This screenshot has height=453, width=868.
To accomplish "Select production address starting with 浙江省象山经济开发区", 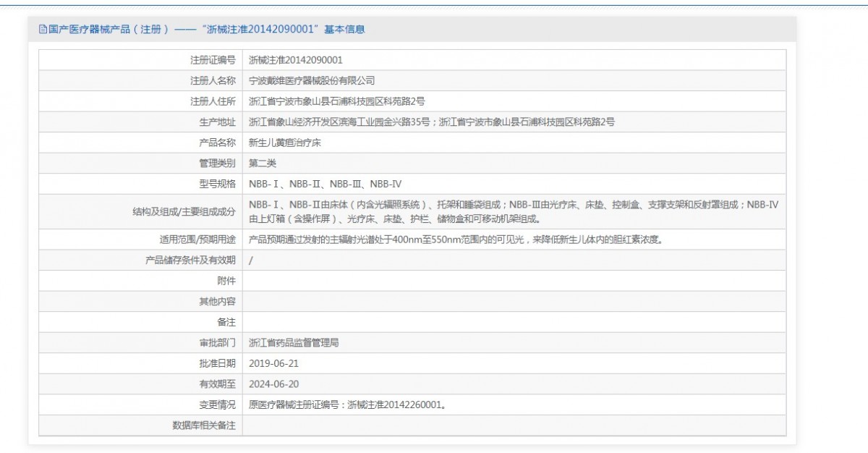I will [x=432, y=122].
